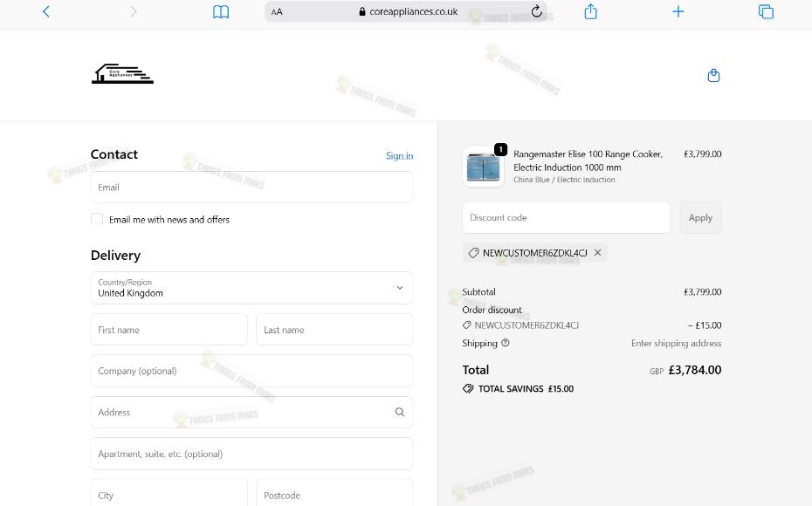Click the First name field
The width and height of the screenshot is (812, 506).
(x=169, y=330)
